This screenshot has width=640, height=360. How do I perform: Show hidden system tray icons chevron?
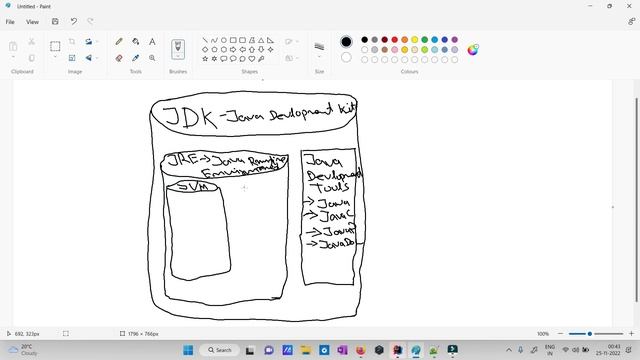tap(509, 350)
